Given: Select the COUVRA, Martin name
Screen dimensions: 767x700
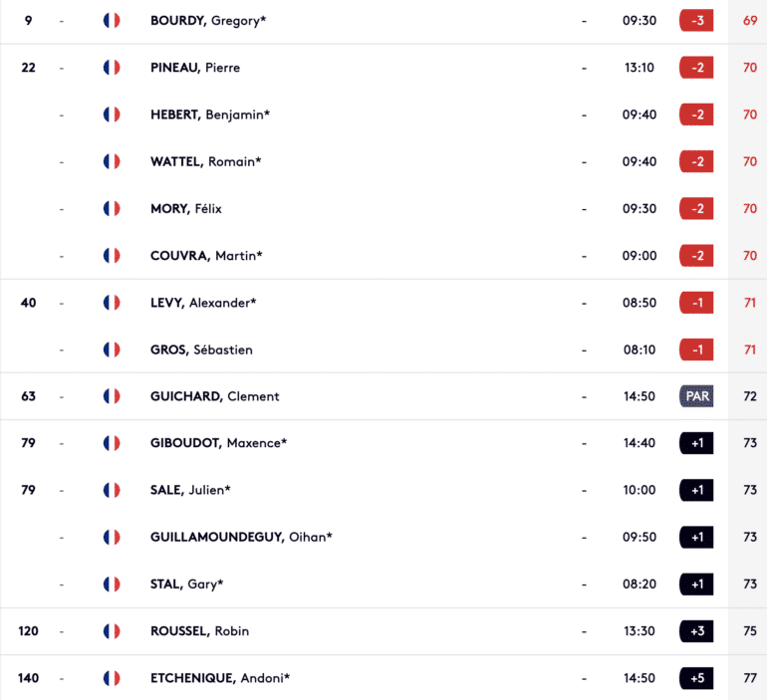Looking at the screenshot, I should (x=206, y=256).
